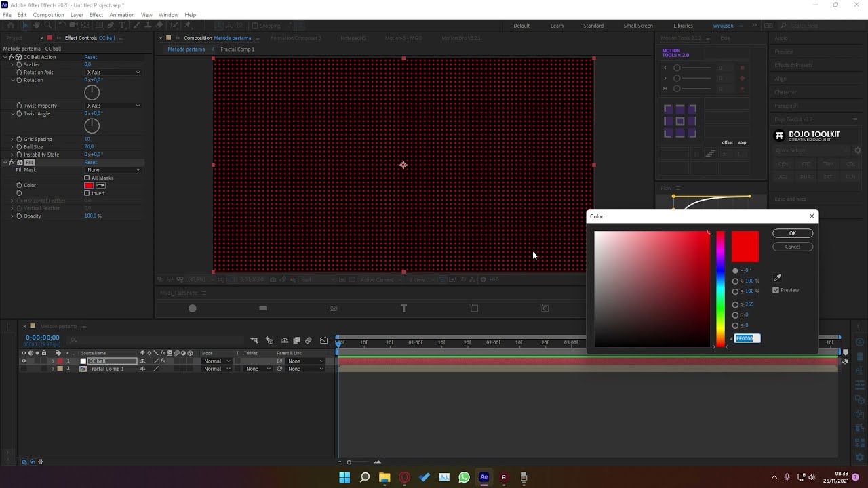This screenshot has height=488, width=868.
Task: Reset the Fill effect
Action: [x=90, y=163]
